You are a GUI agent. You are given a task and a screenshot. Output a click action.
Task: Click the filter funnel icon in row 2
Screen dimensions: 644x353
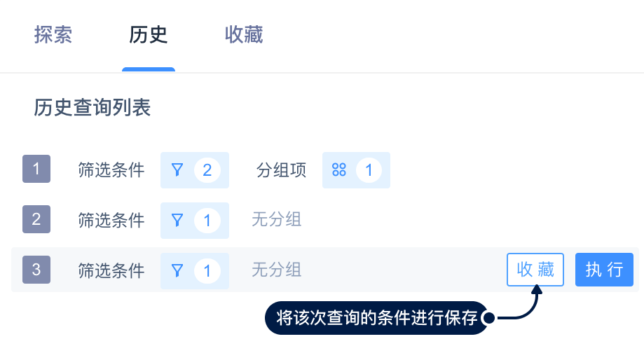[x=177, y=220]
